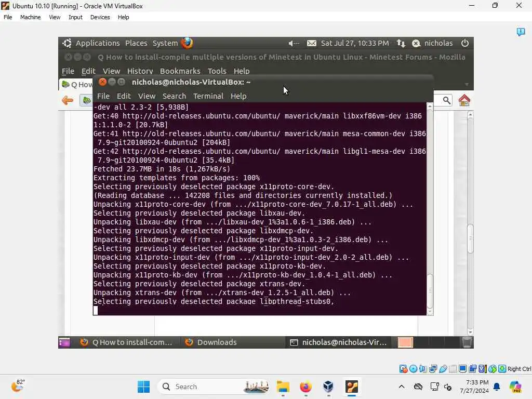This screenshot has height=399, width=532.
Task: Show hidden icons in Windows system tray
Action: (x=402, y=387)
